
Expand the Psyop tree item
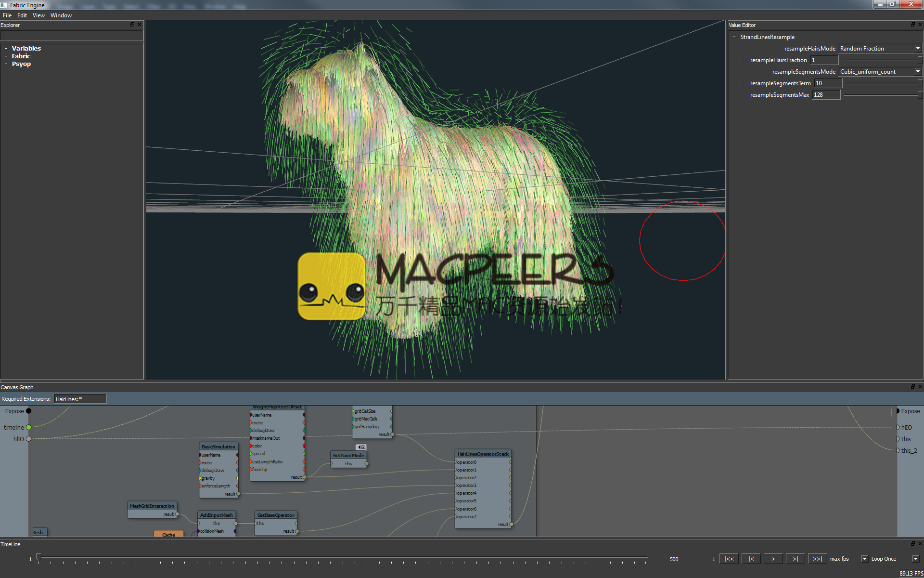coord(6,64)
